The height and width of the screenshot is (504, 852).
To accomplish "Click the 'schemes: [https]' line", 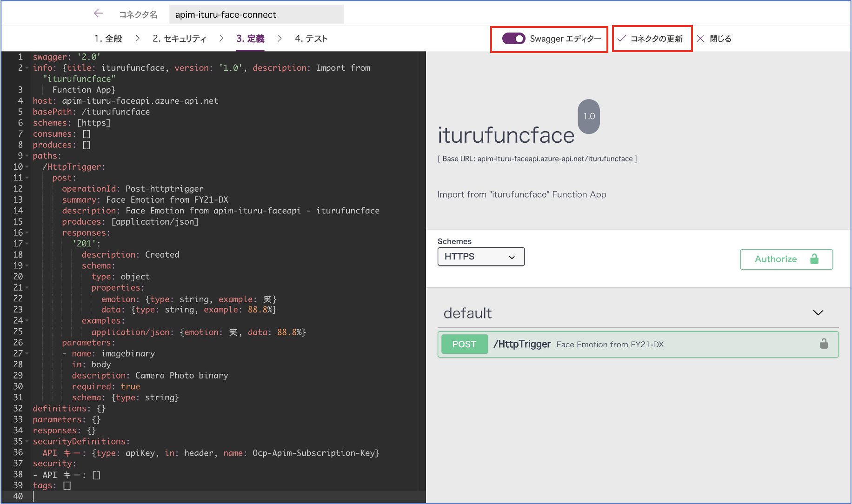I will coord(72,123).
